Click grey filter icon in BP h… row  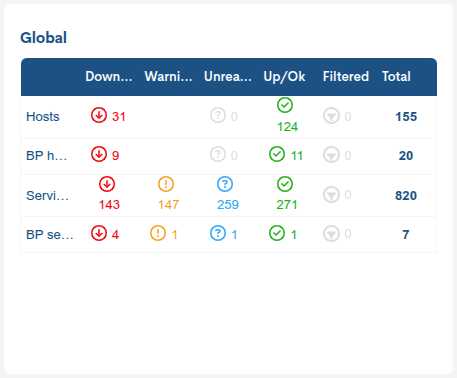[x=331, y=155]
